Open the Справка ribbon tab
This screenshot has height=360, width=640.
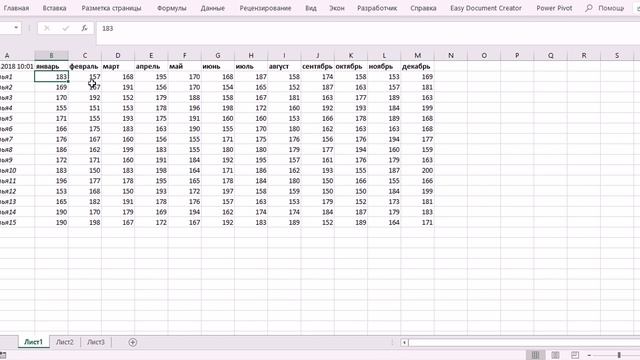423,8
